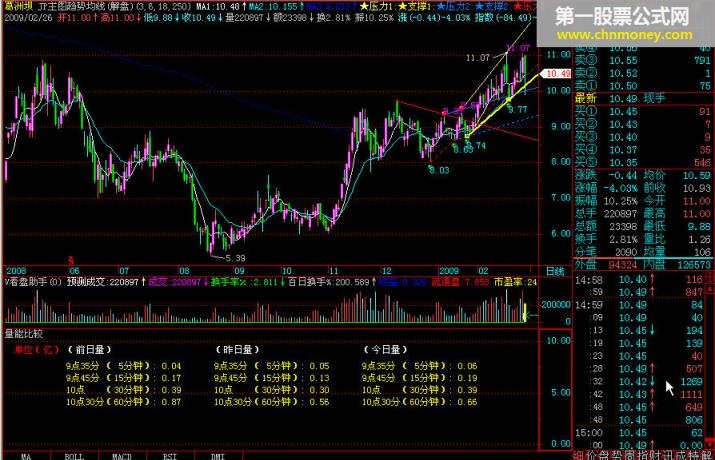Select the RSI indicator tab

(x=170, y=456)
